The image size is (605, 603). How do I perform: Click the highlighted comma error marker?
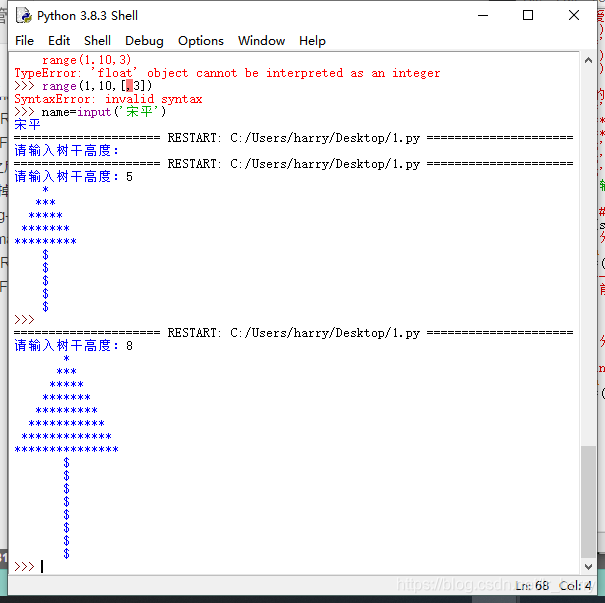129,86
